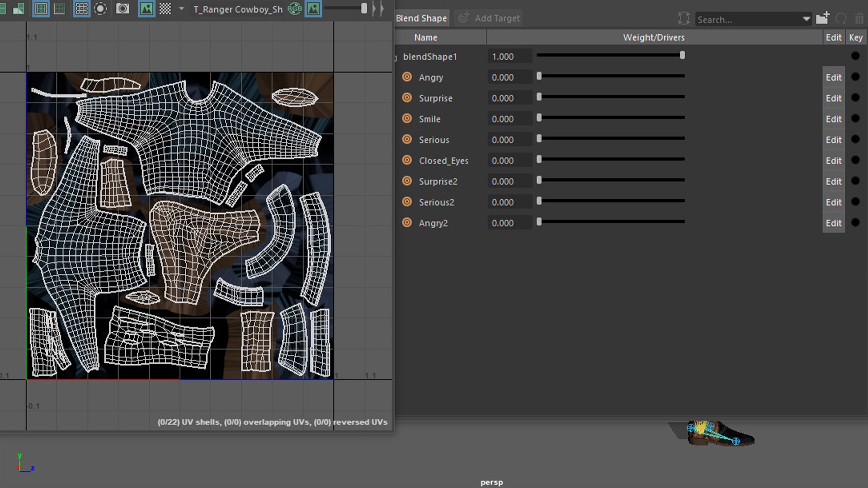Select the blendShape1 row name
Viewport: 868px width, 488px height.
430,56
